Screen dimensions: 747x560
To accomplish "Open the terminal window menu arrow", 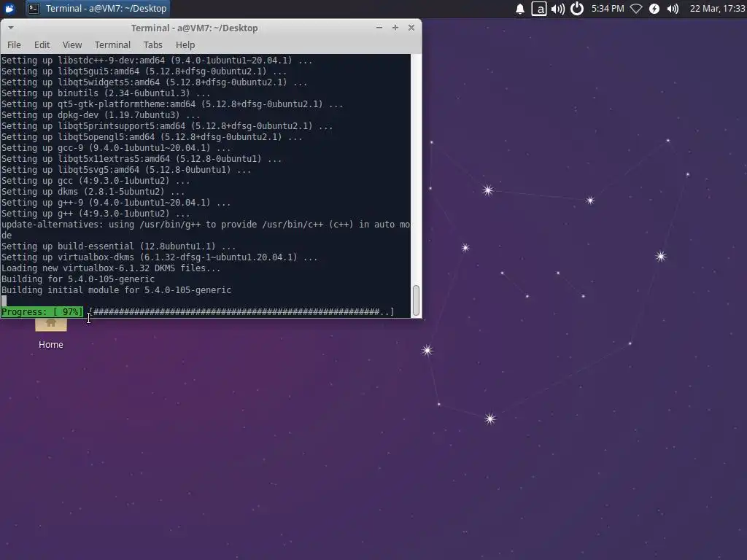I will (x=10, y=28).
